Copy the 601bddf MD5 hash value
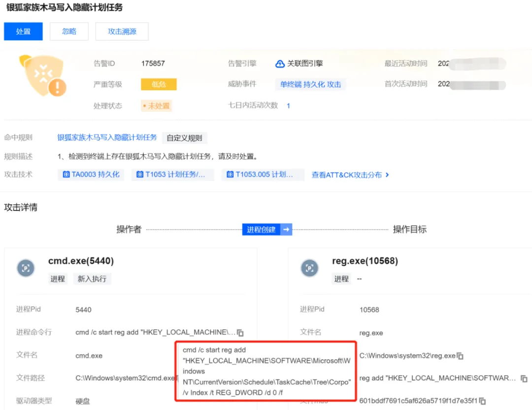Screen dimensions: 532x410 [x=483, y=401]
